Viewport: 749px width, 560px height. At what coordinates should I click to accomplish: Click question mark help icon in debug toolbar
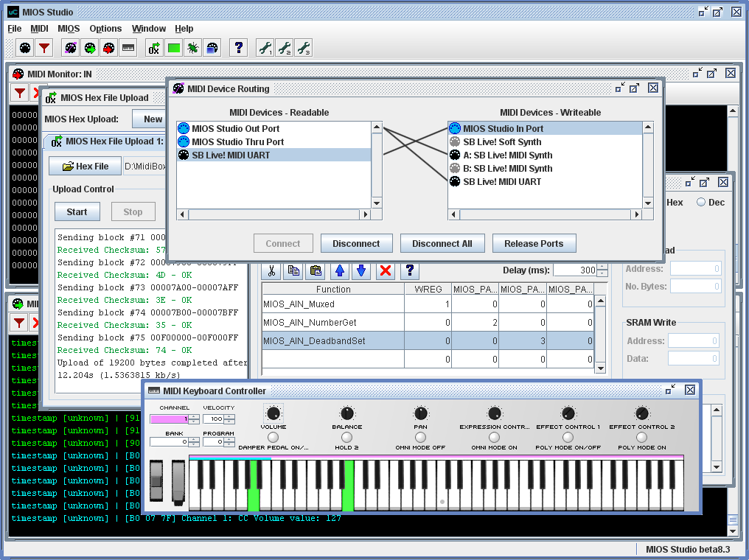tap(409, 270)
